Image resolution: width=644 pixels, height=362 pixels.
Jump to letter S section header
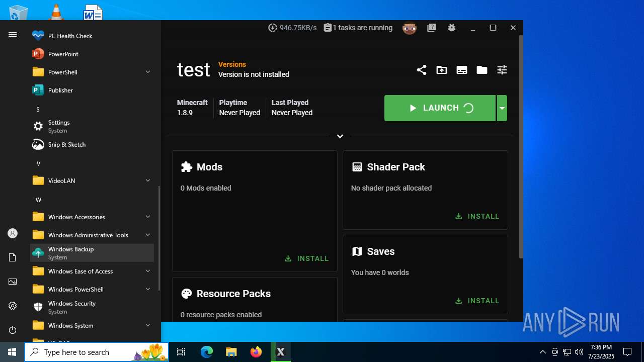pyautogui.click(x=38, y=109)
